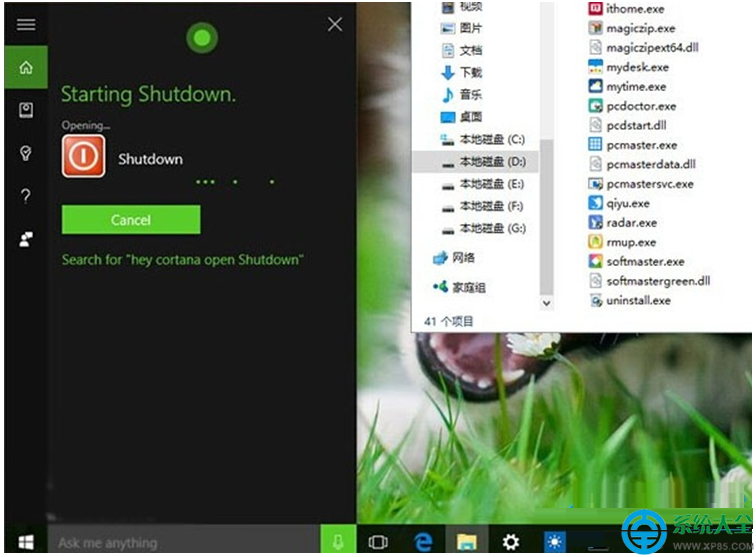The height and width of the screenshot is (557, 756).
Task: Select 本地磁盘 (E:) drive
Action: click(x=484, y=184)
